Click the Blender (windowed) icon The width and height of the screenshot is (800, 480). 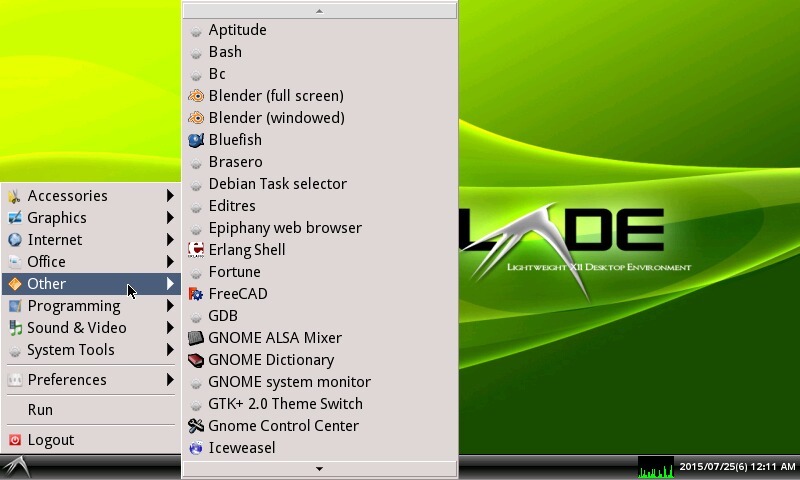(x=196, y=118)
